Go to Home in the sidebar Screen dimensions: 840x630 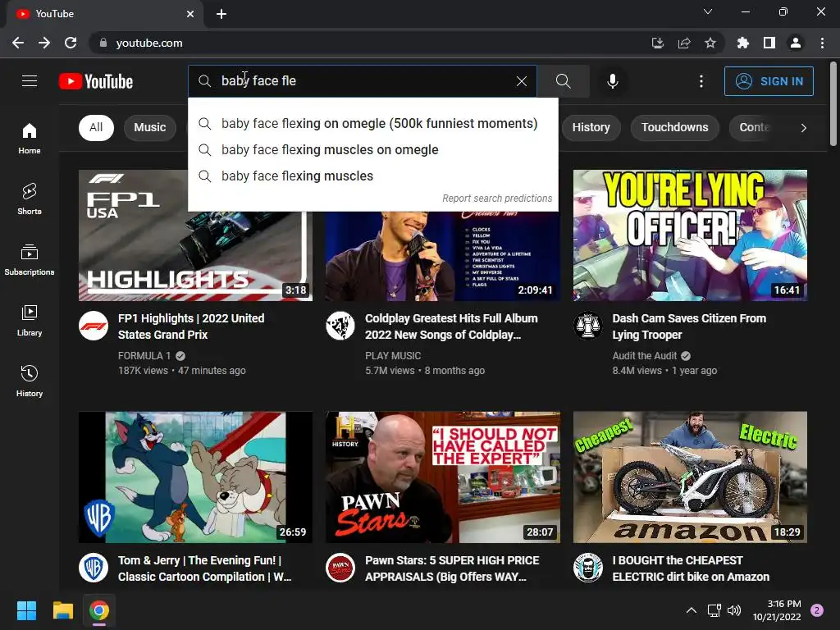[x=30, y=138]
